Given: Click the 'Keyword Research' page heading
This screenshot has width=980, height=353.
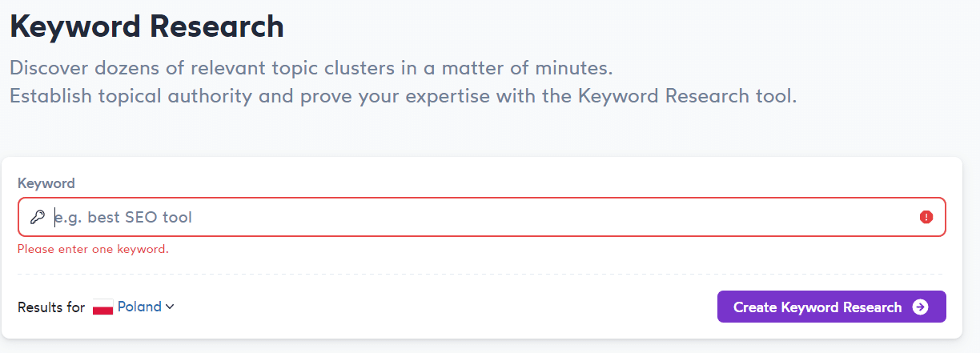Looking at the screenshot, I should [147, 26].
